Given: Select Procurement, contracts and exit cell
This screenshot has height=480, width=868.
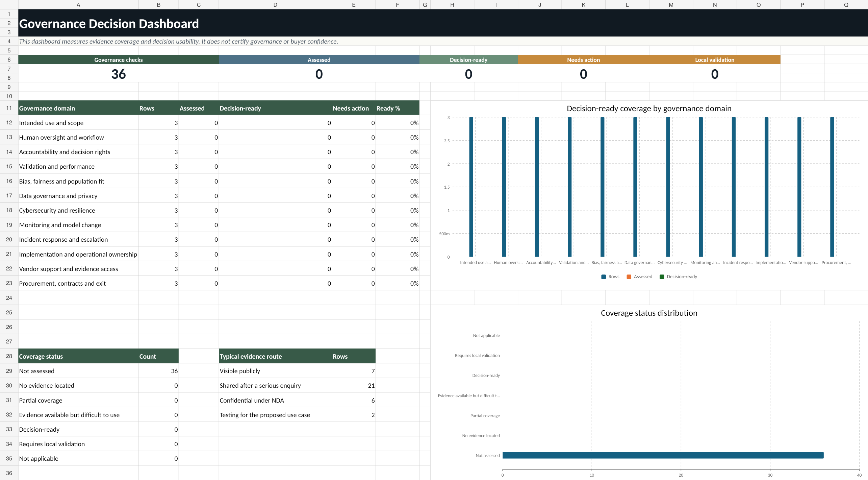Looking at the screenshot, I should click(78, 283).
